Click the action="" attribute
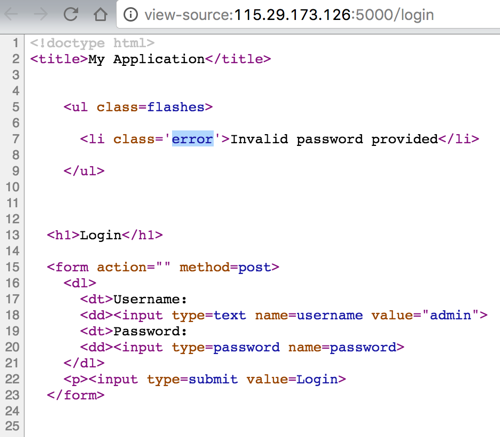Viewport: 500px width, 437px height. point(134,267)
